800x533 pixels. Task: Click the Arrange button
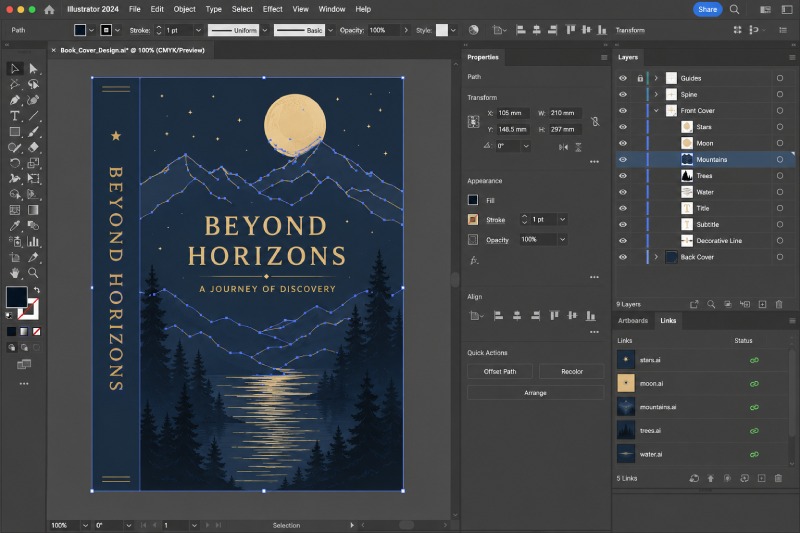[535, 393]
